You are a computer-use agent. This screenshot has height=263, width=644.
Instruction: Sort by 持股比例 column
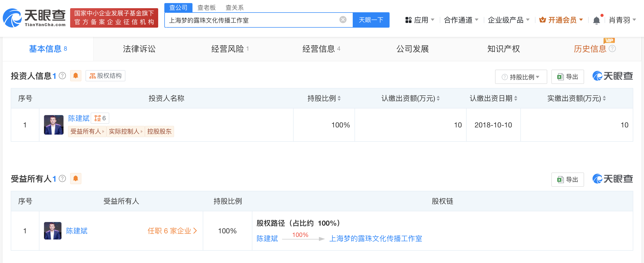point(339,98)
